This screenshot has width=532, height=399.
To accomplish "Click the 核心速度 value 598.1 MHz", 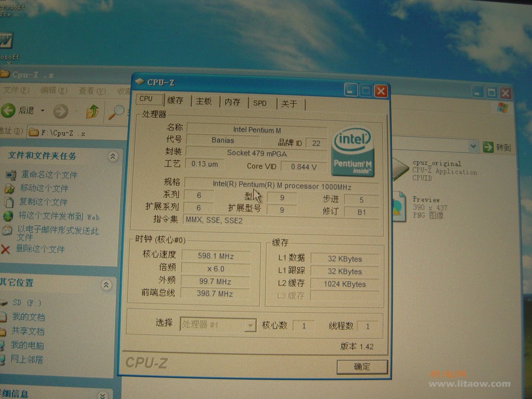I will (216, 256).
